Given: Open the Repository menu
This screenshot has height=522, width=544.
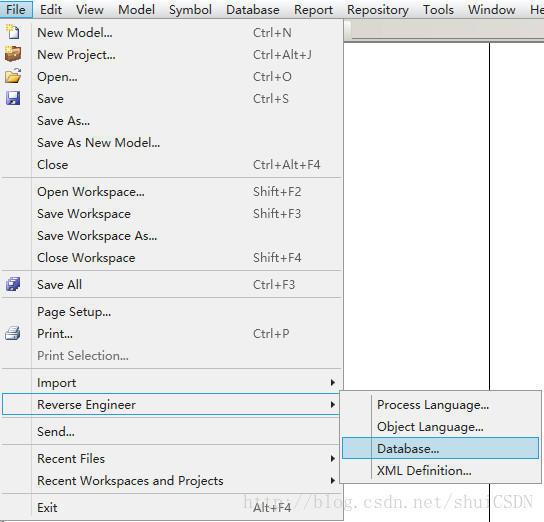Looking at the screenshot, I should (378, 9).
